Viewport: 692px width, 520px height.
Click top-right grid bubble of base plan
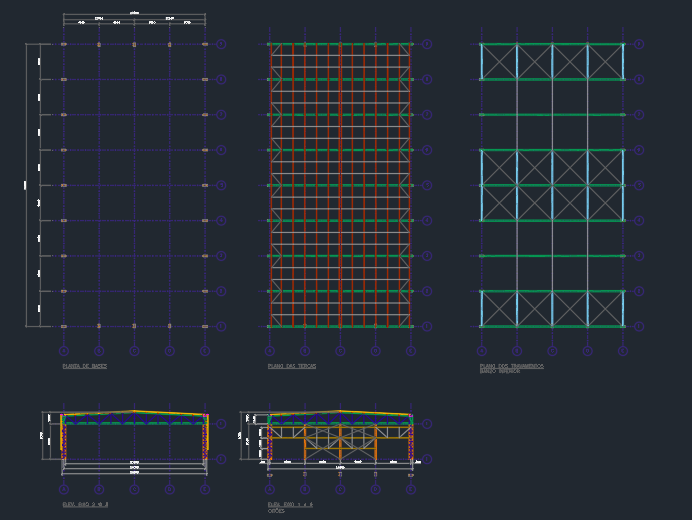tap(221, 44)
